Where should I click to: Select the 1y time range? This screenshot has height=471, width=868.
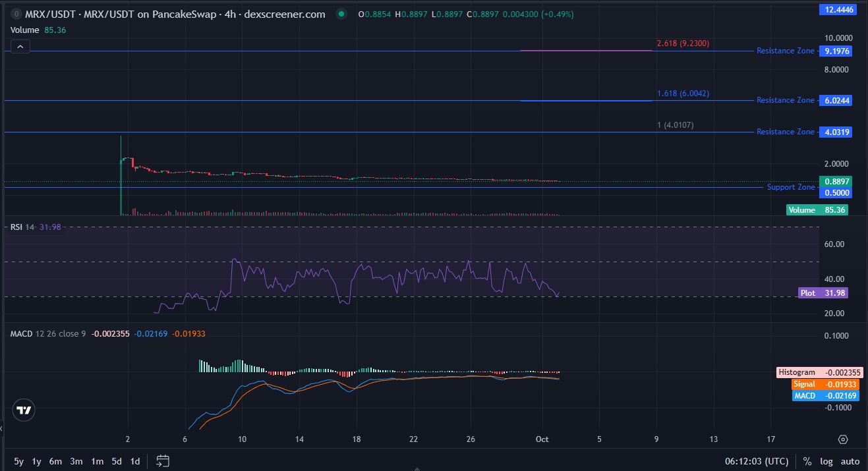tap(37, 461)
